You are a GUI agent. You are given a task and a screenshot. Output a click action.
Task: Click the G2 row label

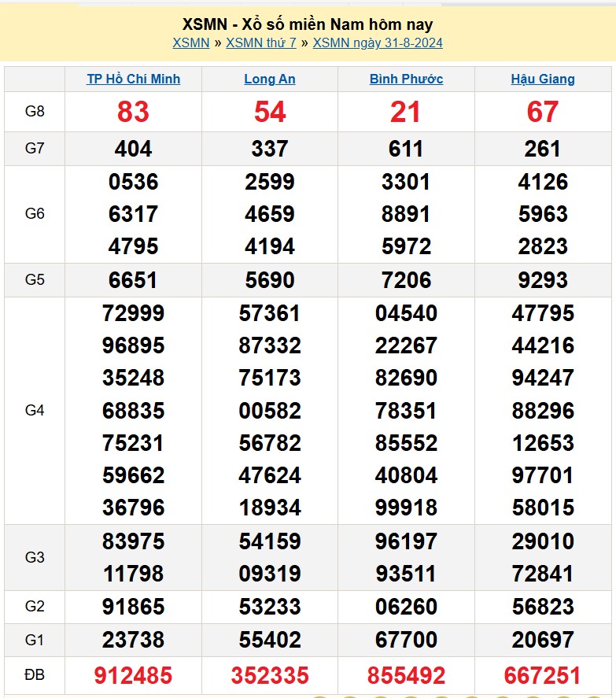tap(35, 607)
